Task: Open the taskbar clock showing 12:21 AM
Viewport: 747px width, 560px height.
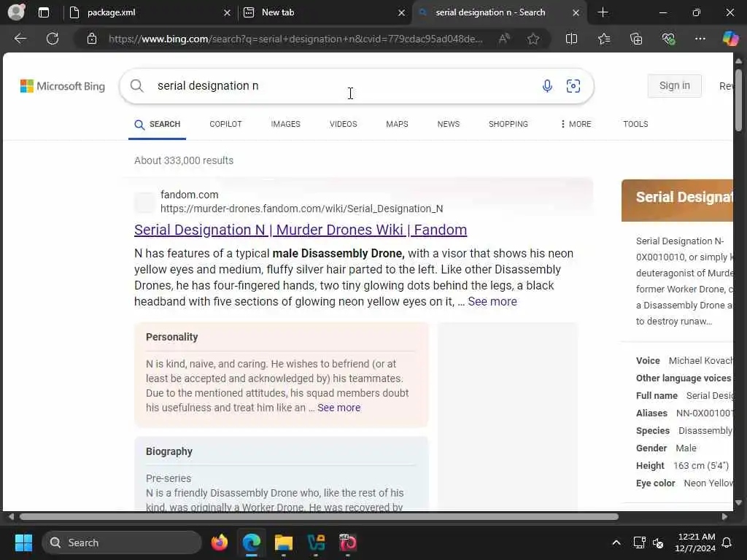Action: [695, 542]
